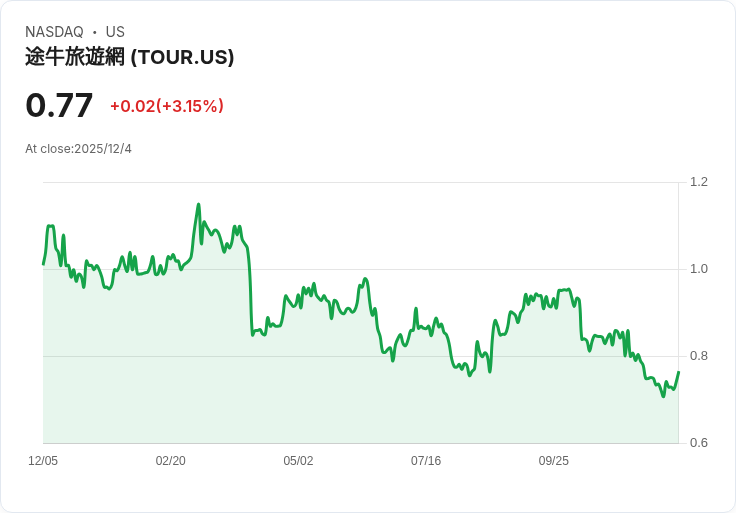Click the 1.2 y-axis label
Screen dimensions: 736x513
click(x=699, y=182)
